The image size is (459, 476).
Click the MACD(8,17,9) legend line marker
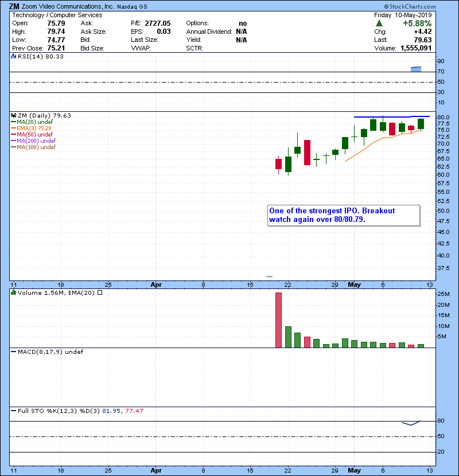(x=13, y=352)
